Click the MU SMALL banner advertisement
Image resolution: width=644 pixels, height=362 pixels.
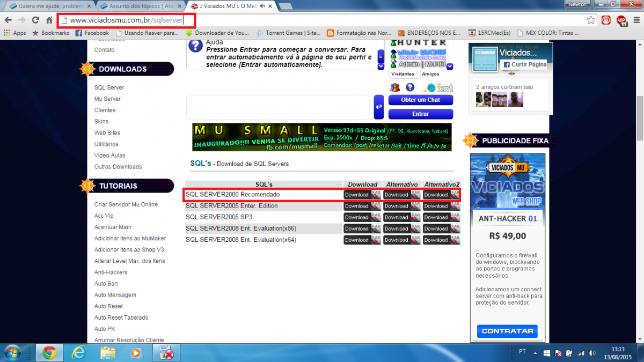coord(322,137)
